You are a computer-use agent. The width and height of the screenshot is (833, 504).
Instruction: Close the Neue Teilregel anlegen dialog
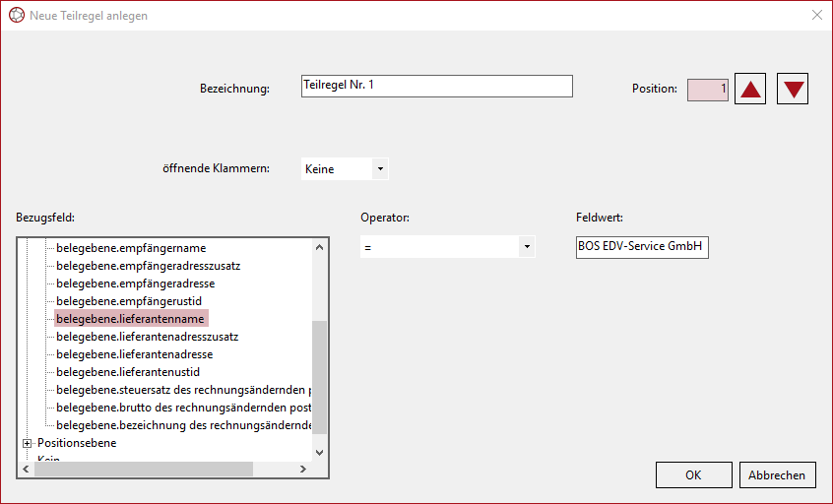pyautogui.click(x=816, y=16)
